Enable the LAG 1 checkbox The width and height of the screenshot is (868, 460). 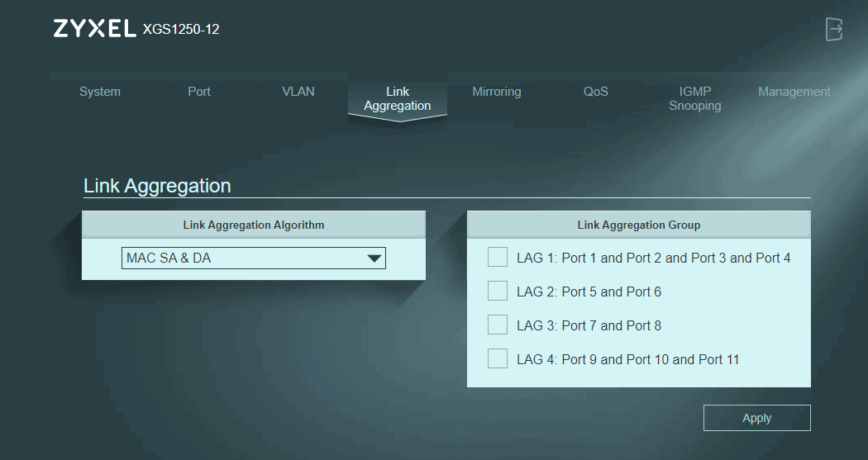point(497,258)
